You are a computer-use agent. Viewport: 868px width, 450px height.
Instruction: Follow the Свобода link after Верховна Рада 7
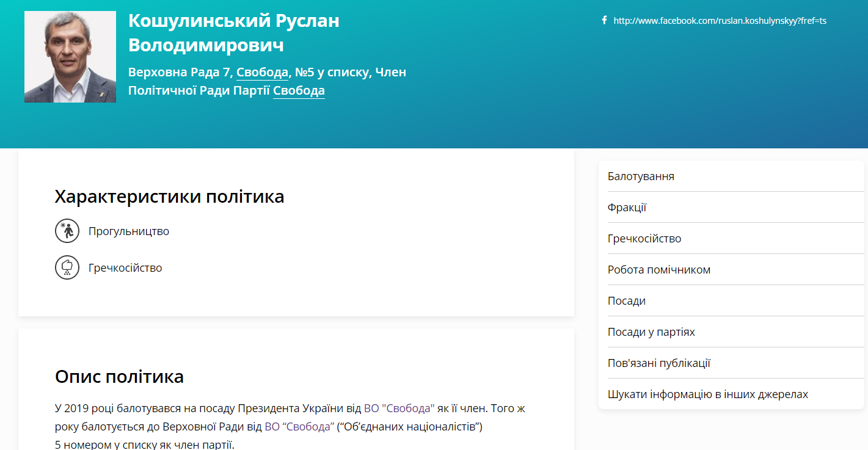(262, 73)
